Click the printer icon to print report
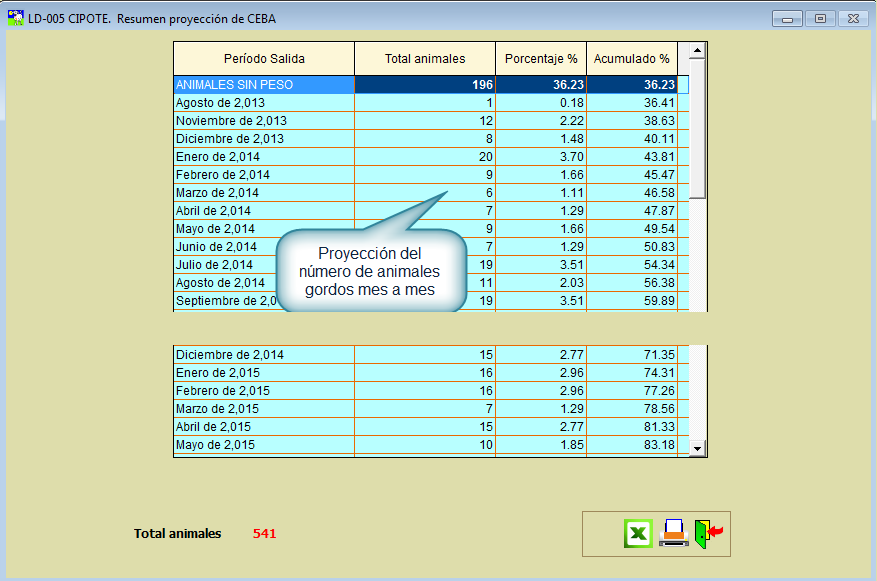The height and width of the screenshot is (581, 877). pyautogui.click(x=673, y=534)
